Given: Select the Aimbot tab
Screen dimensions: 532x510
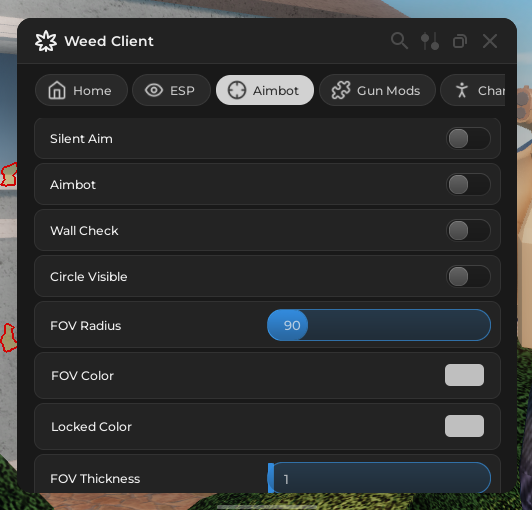Looking at the screenshot, I should click(265, 90).
